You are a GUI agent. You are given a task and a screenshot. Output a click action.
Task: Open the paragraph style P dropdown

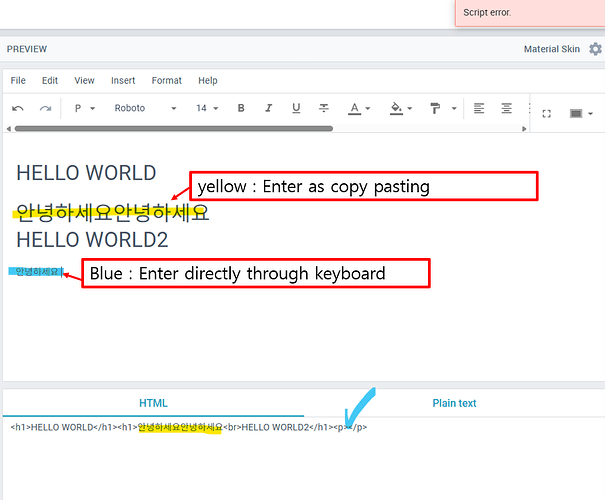click(x=85, y=108)
